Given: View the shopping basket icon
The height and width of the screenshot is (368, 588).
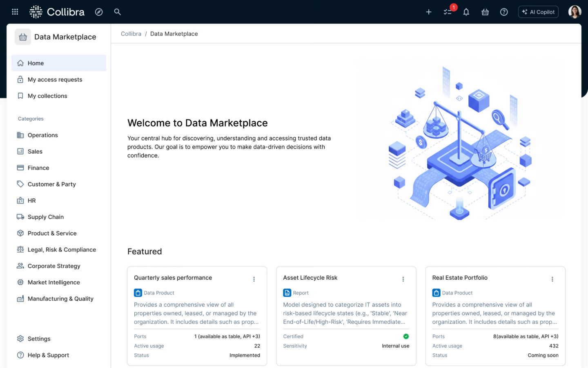Looking at the screenshot, I should [485, 12].
